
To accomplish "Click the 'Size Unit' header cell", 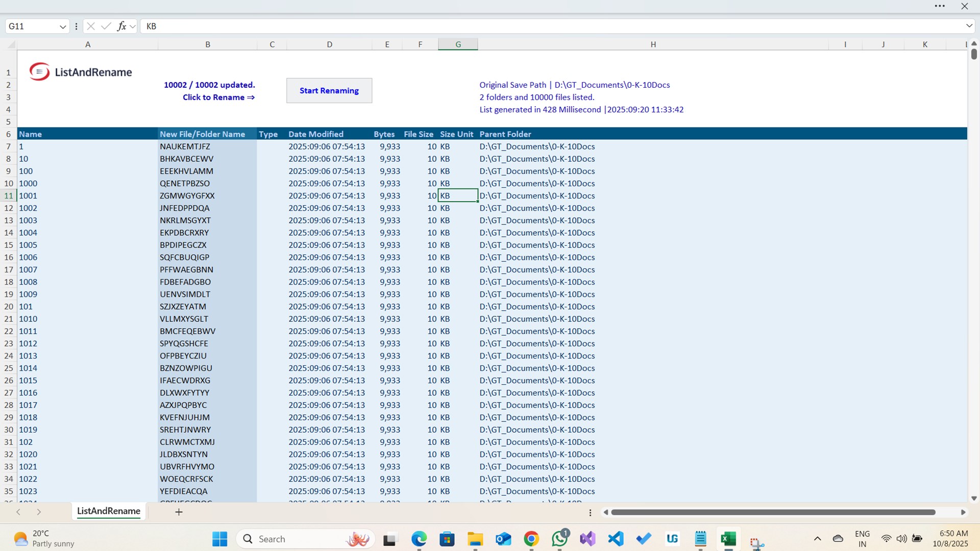I will [x=458, y=134].
